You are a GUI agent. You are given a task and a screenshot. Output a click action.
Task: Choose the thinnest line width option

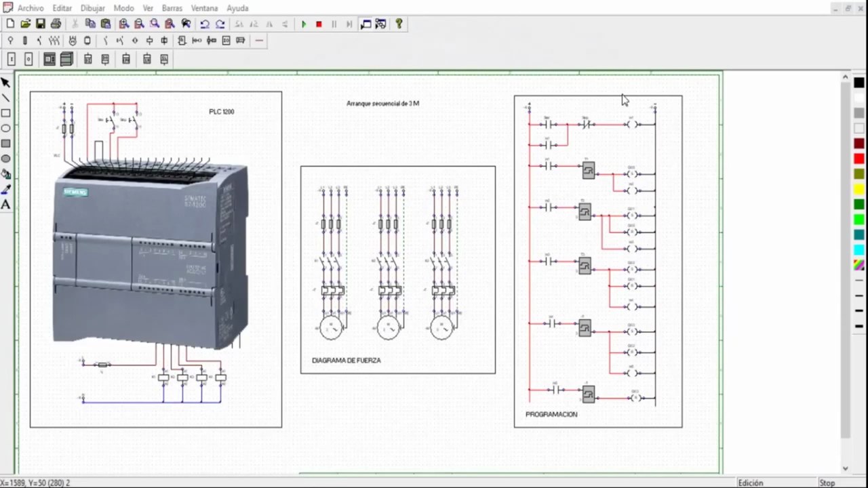[859, 281]
